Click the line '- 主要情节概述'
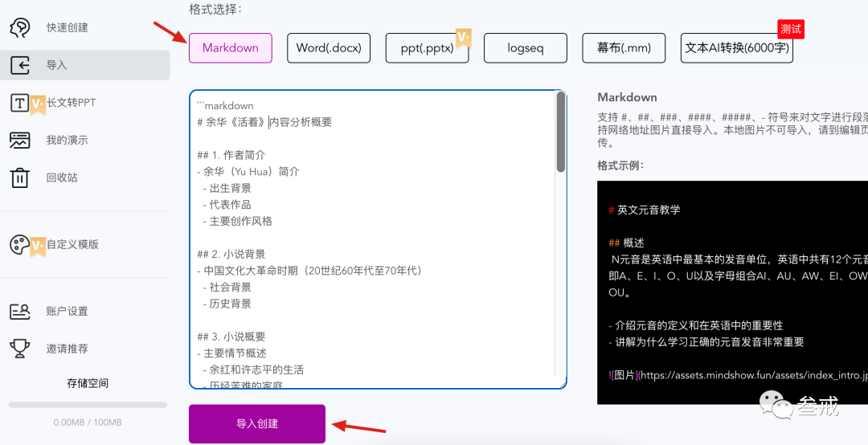 (231, 353)
